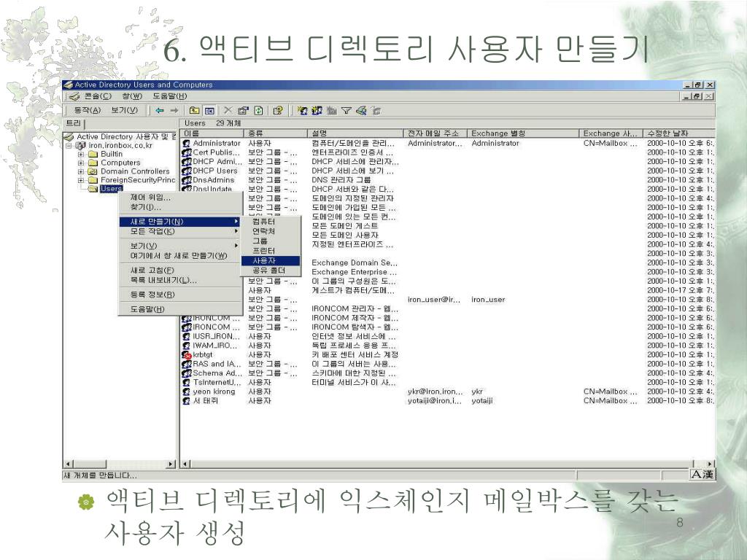Image resolution: width=747 pixels, height=560 pixels.
Task: Sort by the 전자 메일 주소 column header
Action: click(x=436, y=133)
